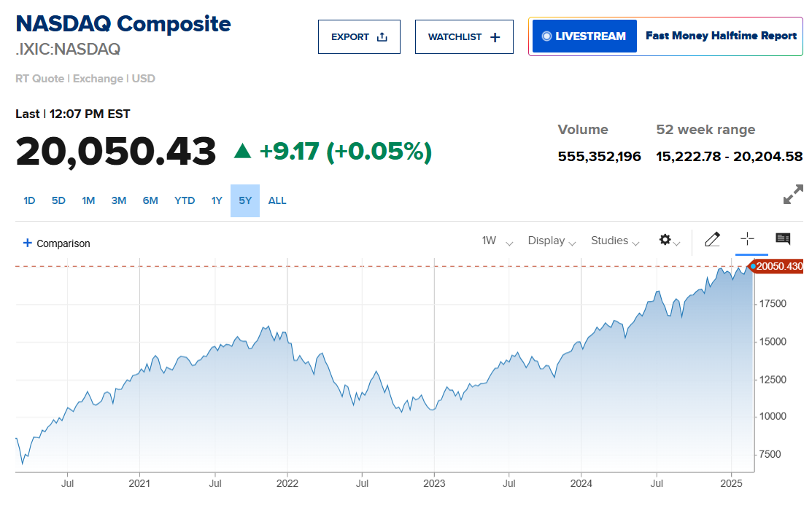Open the chart settings gear
The width and height of the screenshot is (812, 511).
coord(665,240)
